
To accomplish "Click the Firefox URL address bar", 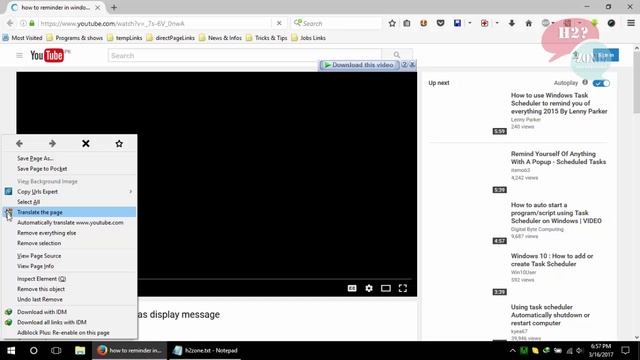I will click(155, 23).
